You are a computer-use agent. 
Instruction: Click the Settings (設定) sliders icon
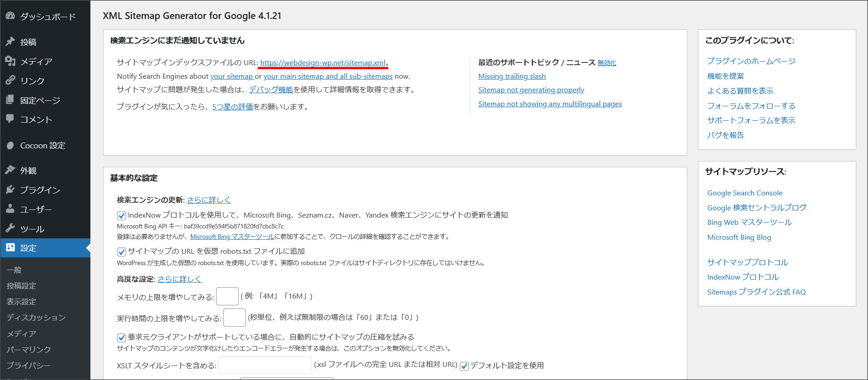tap(10, 247)
